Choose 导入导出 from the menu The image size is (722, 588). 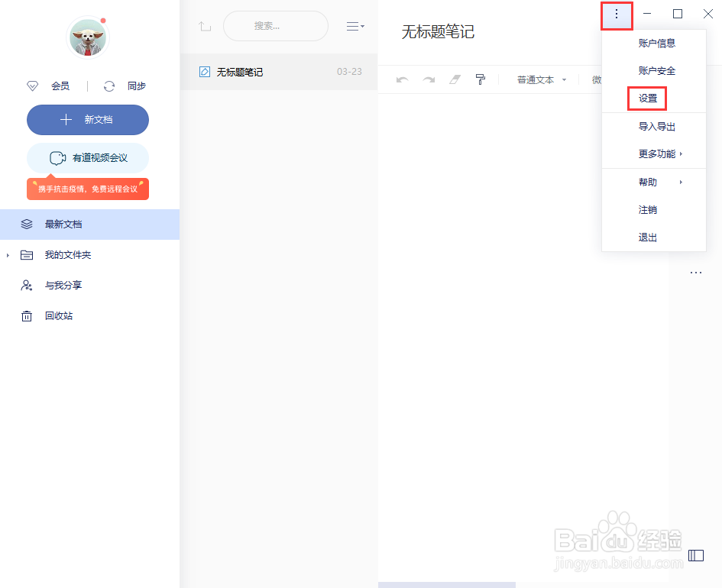click(654, 127)
